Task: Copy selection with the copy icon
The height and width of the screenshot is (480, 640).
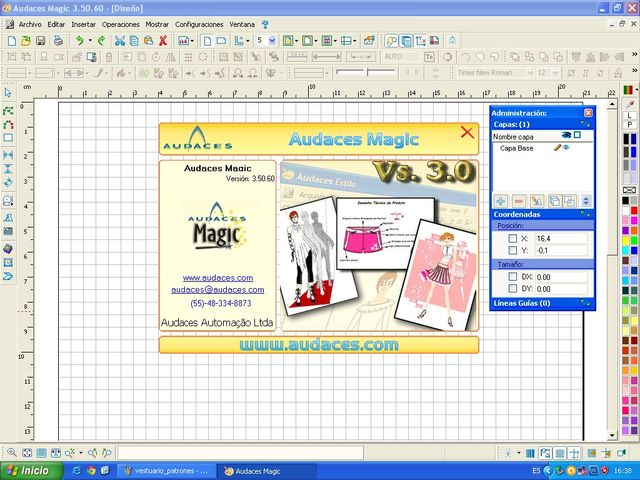Action: 134,40
